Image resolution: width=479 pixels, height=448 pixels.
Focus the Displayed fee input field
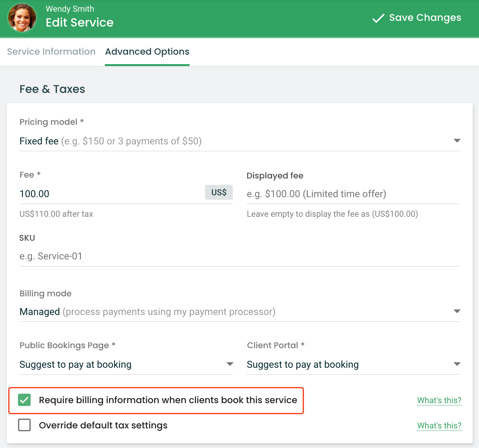pos(353,194)
